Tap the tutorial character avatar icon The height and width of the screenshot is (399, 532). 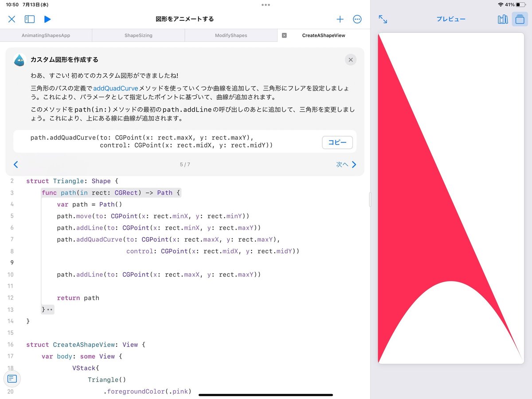(x=20, y=60)
